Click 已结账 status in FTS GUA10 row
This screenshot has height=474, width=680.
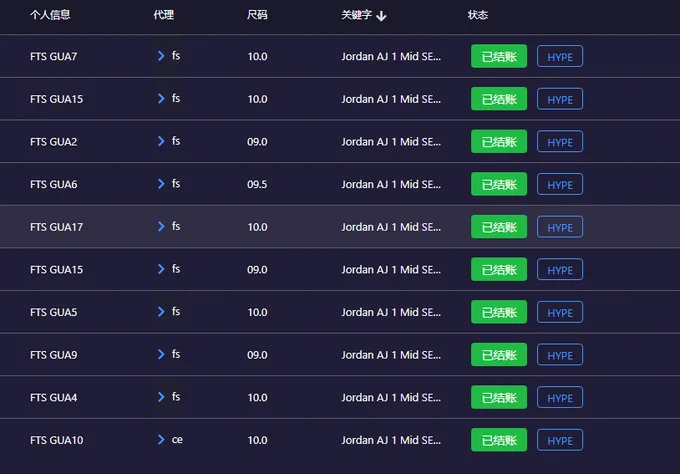(499, 440)
